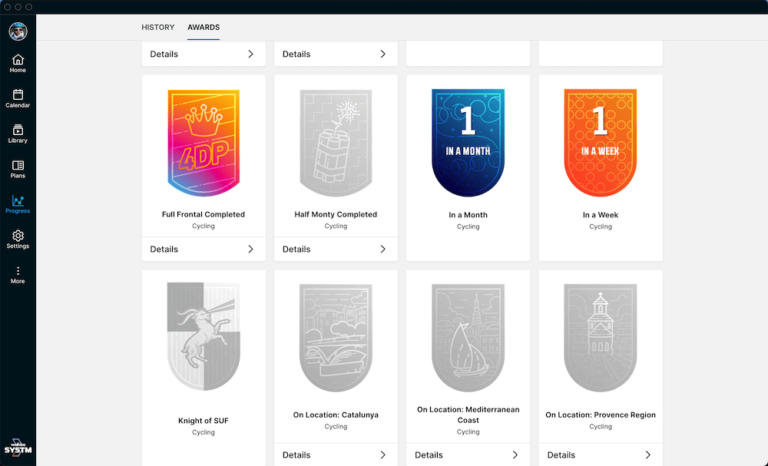Click "Cycling" label under In a Week
This screenshot has width=768, height=466.
coord(600,226)
